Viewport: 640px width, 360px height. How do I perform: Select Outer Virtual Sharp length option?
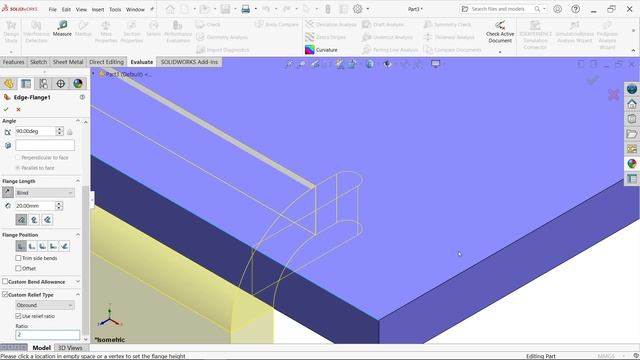21,220
